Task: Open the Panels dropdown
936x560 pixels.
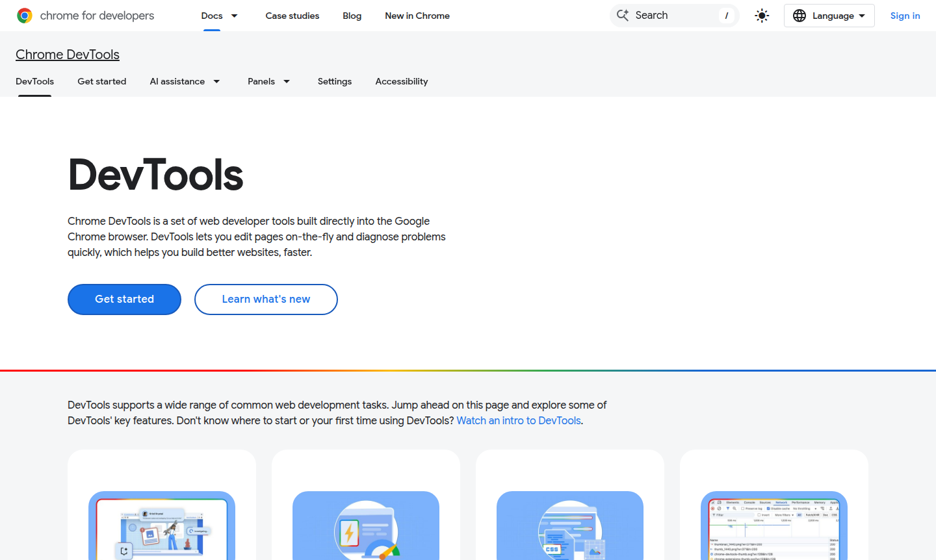Action: click(x=268, y=81)
